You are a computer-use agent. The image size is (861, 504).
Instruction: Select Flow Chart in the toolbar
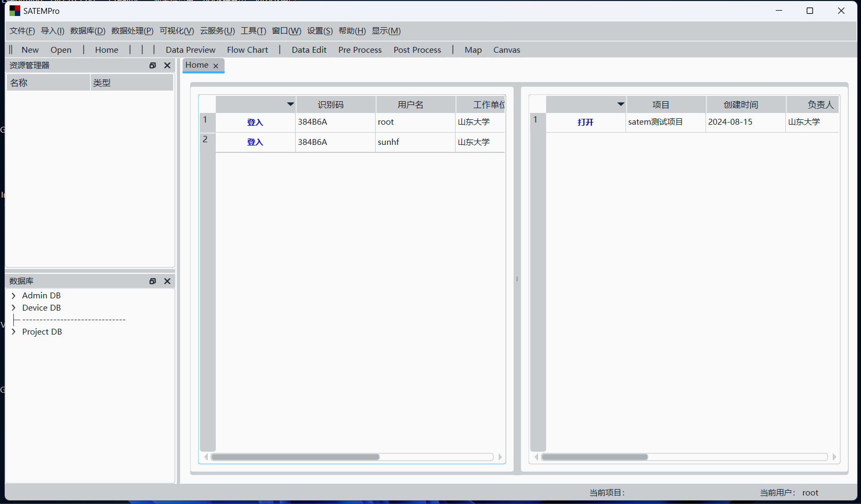(247, 50)
